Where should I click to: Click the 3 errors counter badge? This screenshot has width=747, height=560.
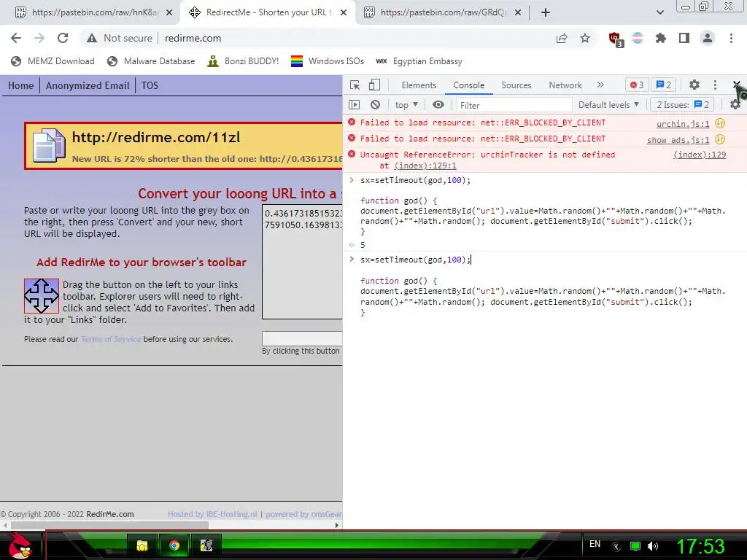pyautogui.click(x=636, y=85)
